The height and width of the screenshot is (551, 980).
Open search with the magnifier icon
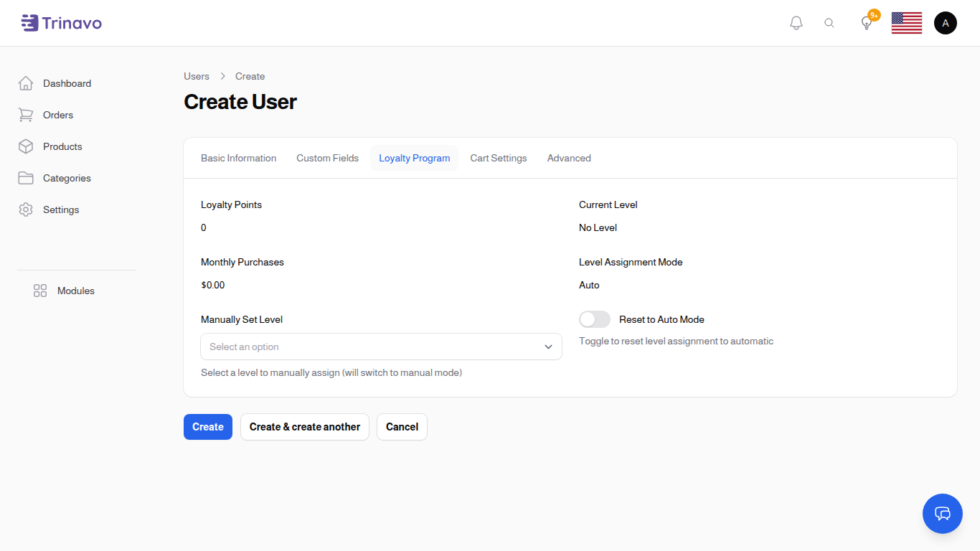pos(829,23)
